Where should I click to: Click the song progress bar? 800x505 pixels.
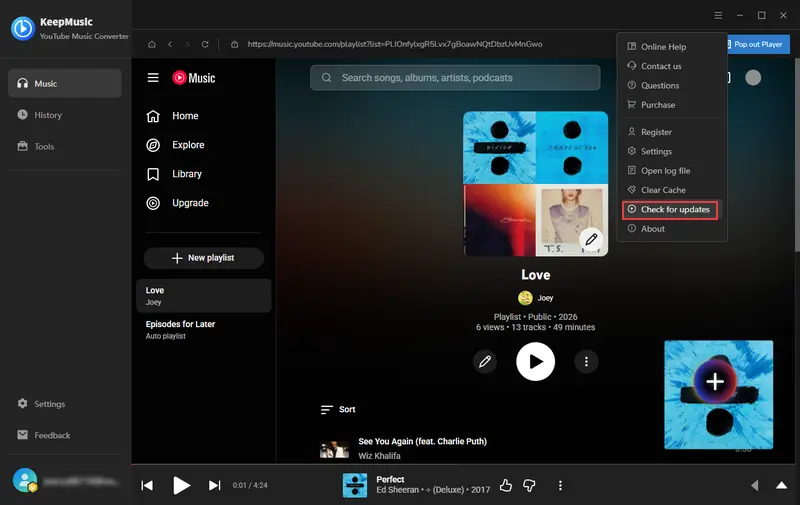pyautogui.click(x=465, y=465)
